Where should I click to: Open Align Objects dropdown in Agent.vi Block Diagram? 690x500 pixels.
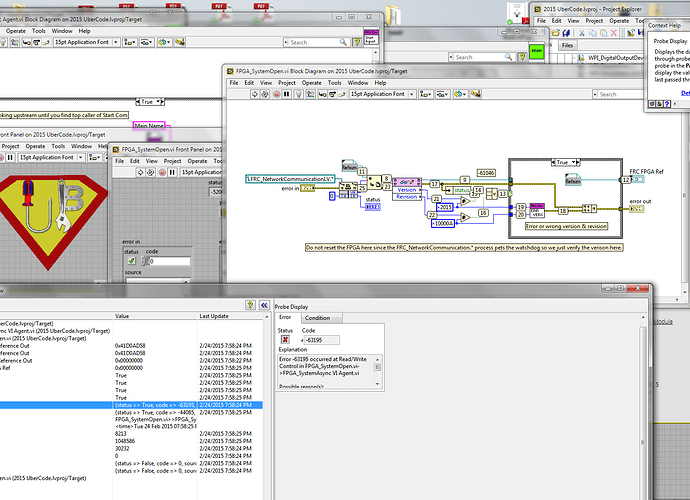[x=130, y=42]
